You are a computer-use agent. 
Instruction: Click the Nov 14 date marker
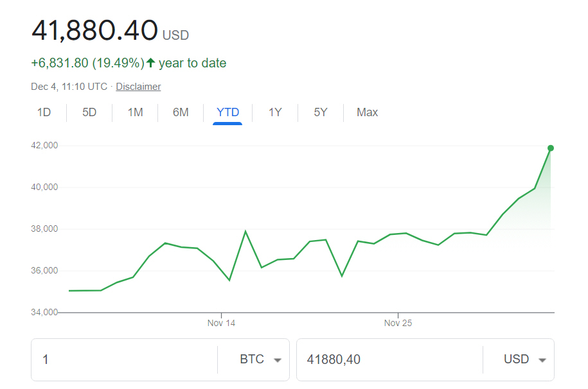(221, 323)
